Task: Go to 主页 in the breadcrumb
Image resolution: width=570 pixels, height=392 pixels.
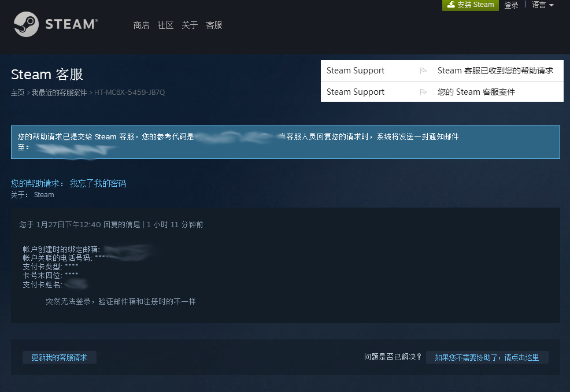Action: pos(17,93)
